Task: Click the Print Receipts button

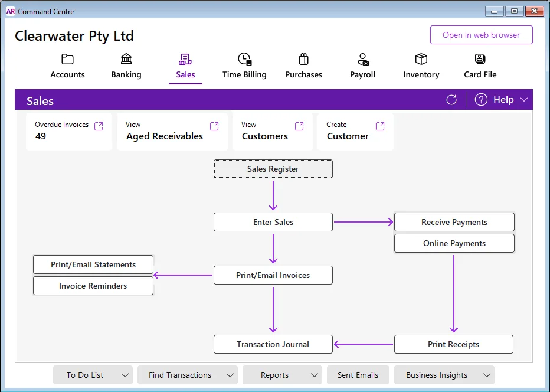Action: coord(454,344)
